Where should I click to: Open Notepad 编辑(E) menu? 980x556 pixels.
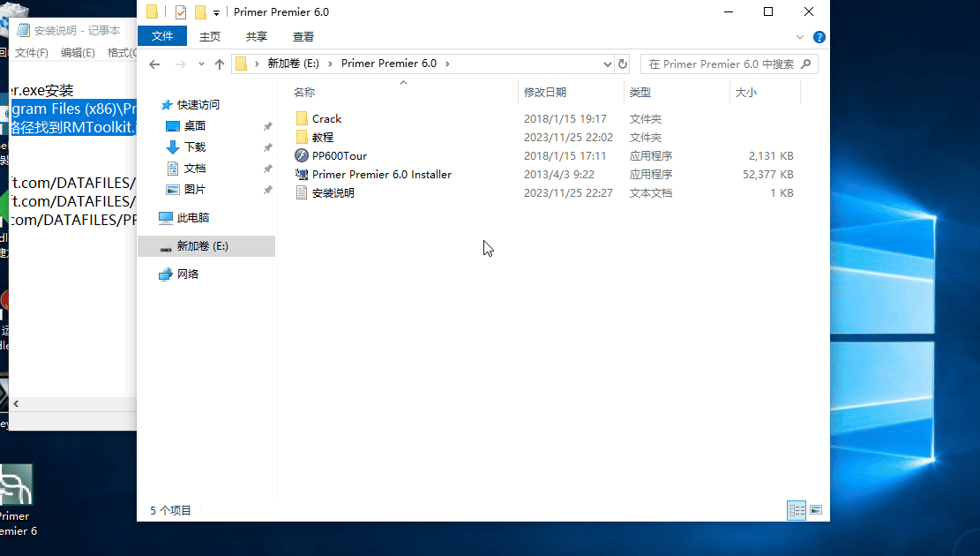click(x=78, y=53)
